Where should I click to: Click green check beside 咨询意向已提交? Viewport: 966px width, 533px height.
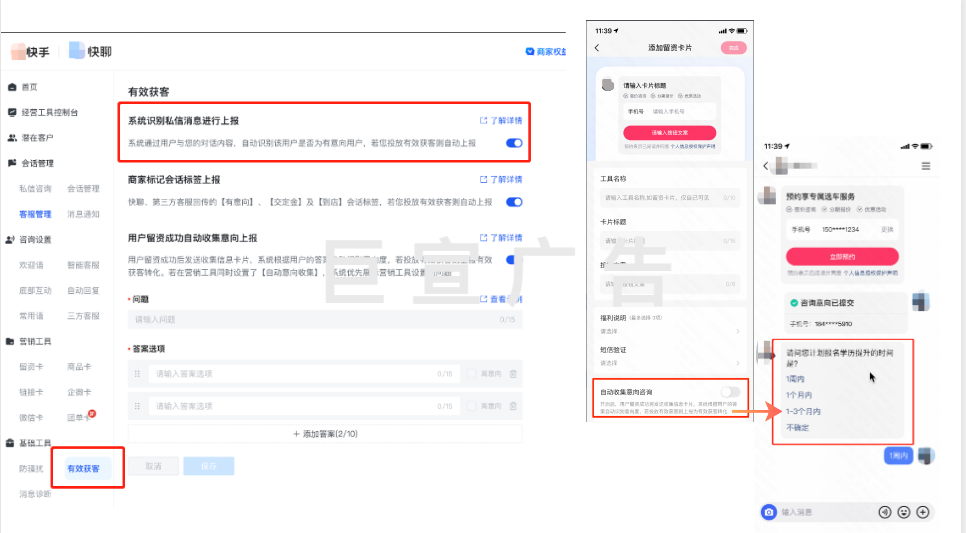click(x=794, y=303)
